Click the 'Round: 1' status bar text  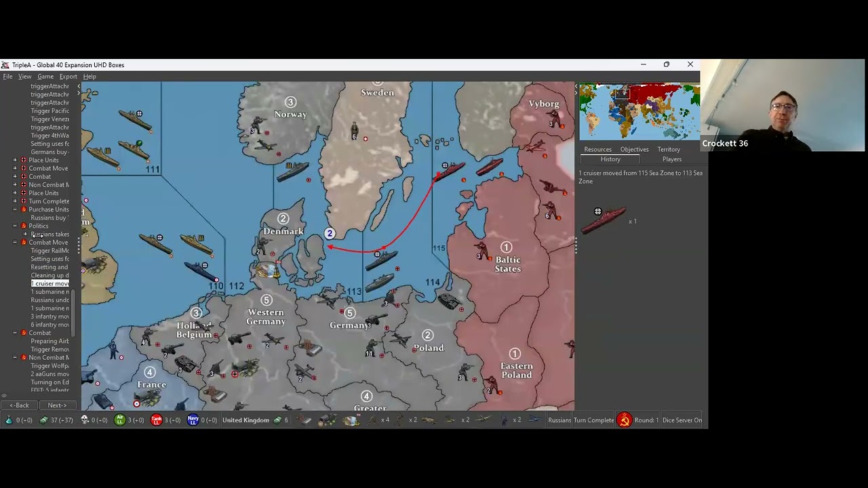point(646,420)
